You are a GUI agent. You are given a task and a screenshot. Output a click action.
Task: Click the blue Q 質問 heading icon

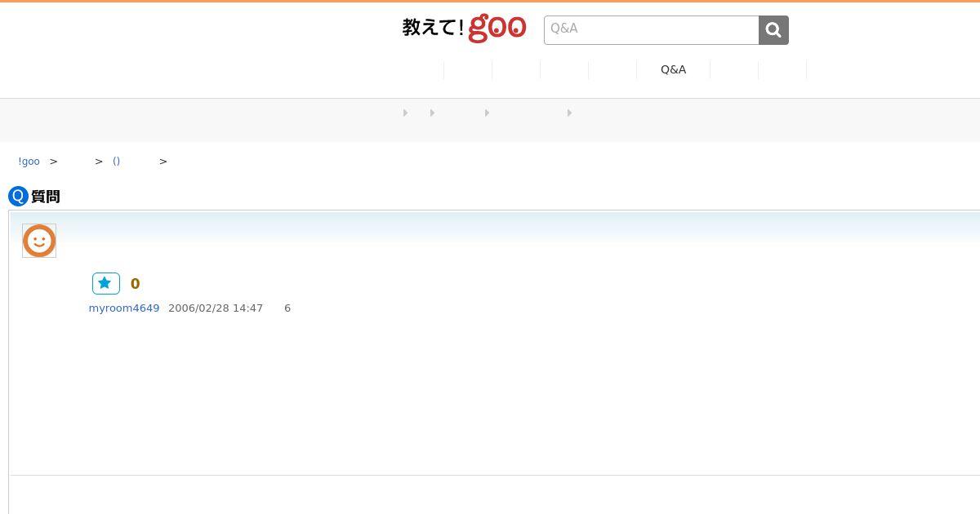[18, 197]
